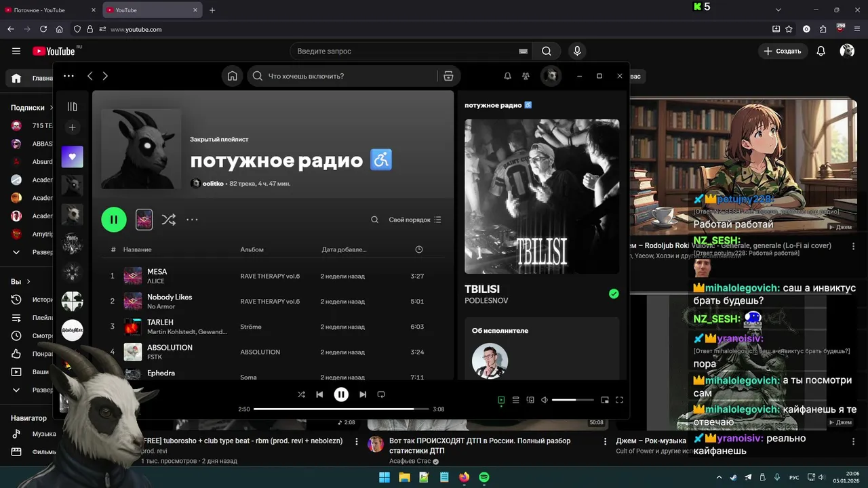
Task: Expand the YouTube 'Вы' section chevron
Action: pos(29,281)
